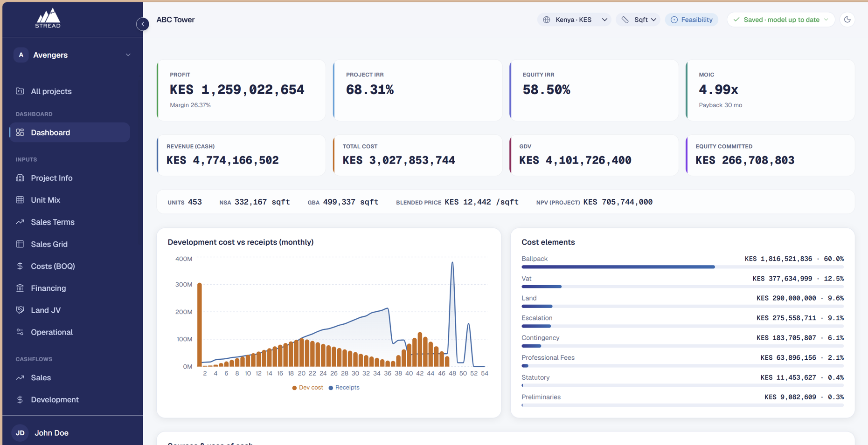Screen dimensions: 868x445
Task: Click the Revenue (Cash) card
Action: [x=241, y=155]
